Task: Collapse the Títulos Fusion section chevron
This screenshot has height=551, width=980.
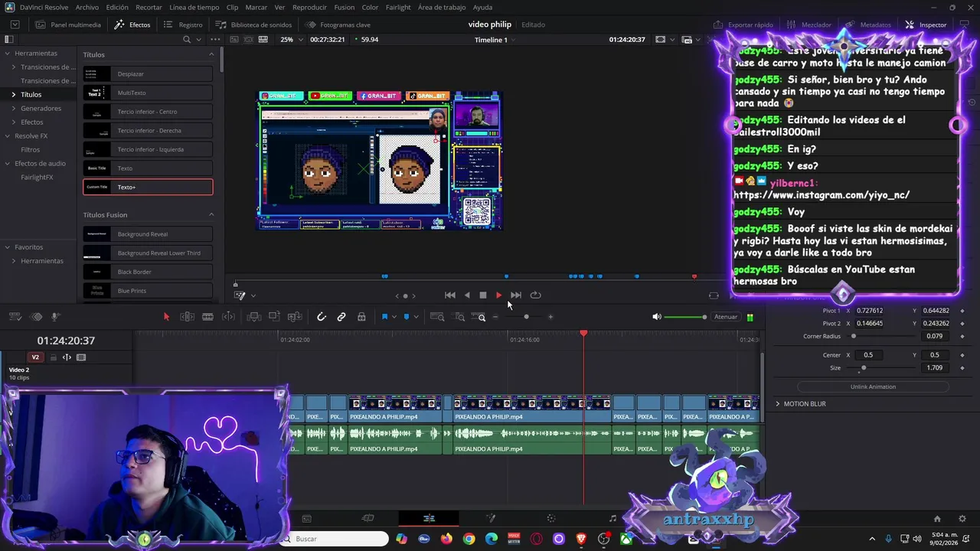Action: pyautogui.click(x=211, y=214)
